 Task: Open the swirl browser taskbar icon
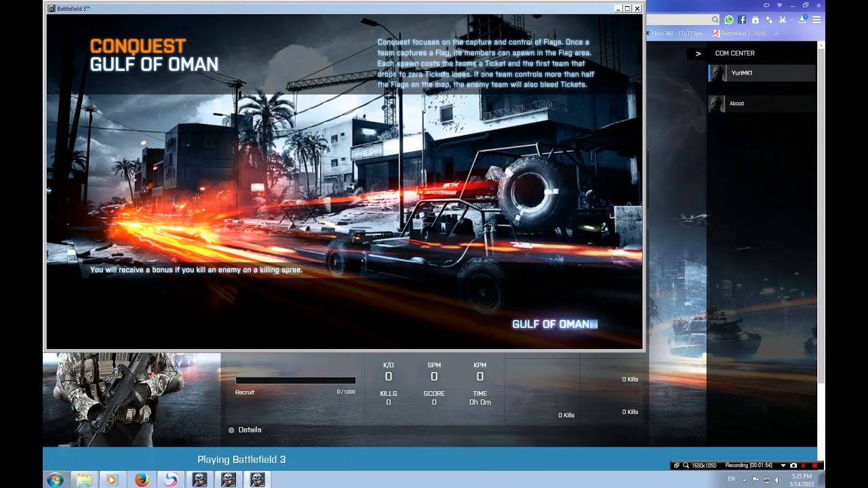170,480
